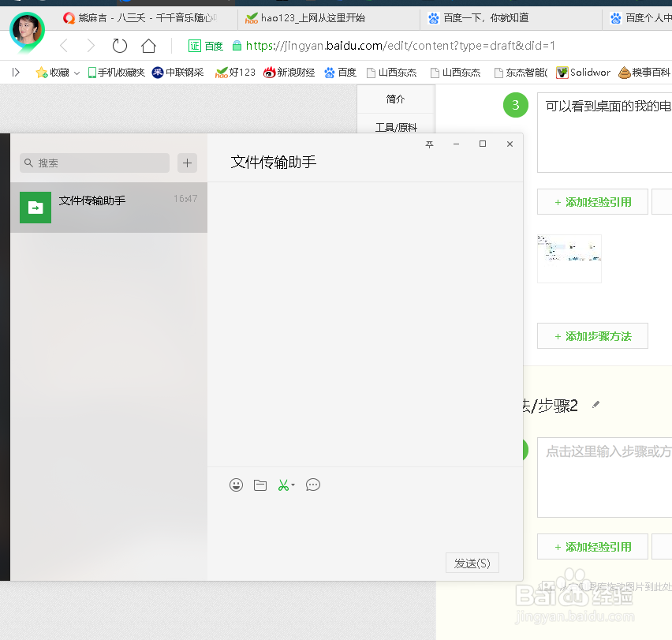The height and width of the screenshot is (640, 672).
Task: Open the chat history bubble icon
Action: click(x=313, y=485)
